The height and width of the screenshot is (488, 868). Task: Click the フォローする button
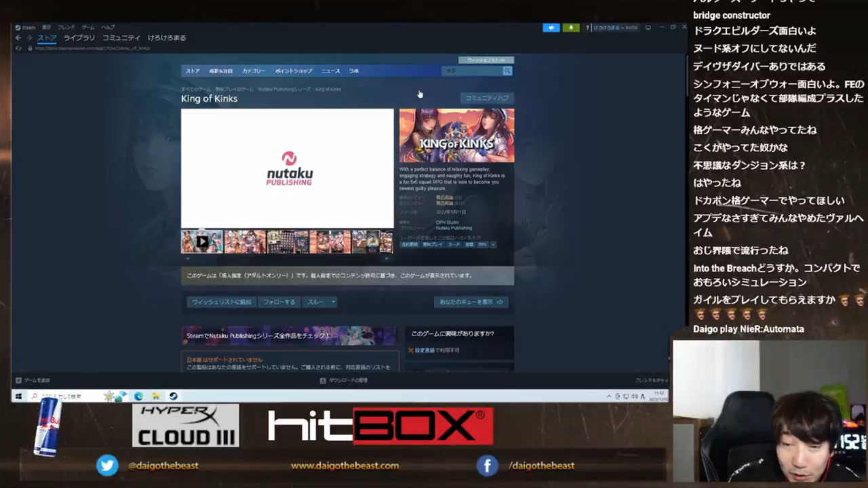[x=279, y=302]
